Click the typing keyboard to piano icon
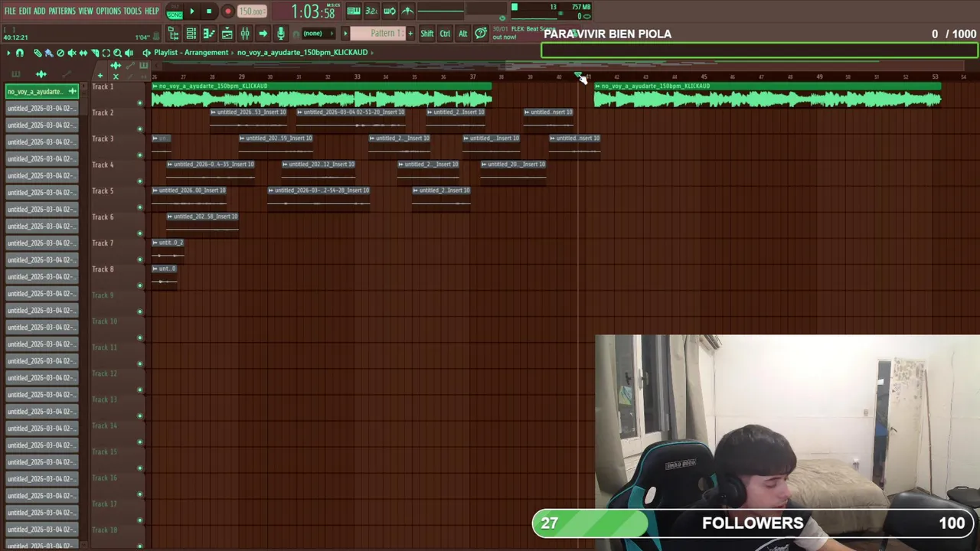980x551 pixels. tap(354, 11)
